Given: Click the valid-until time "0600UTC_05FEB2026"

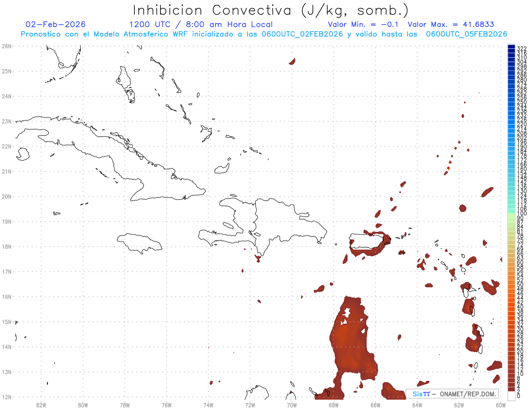Looking at the screenshot, I should [x=466, y=34].
